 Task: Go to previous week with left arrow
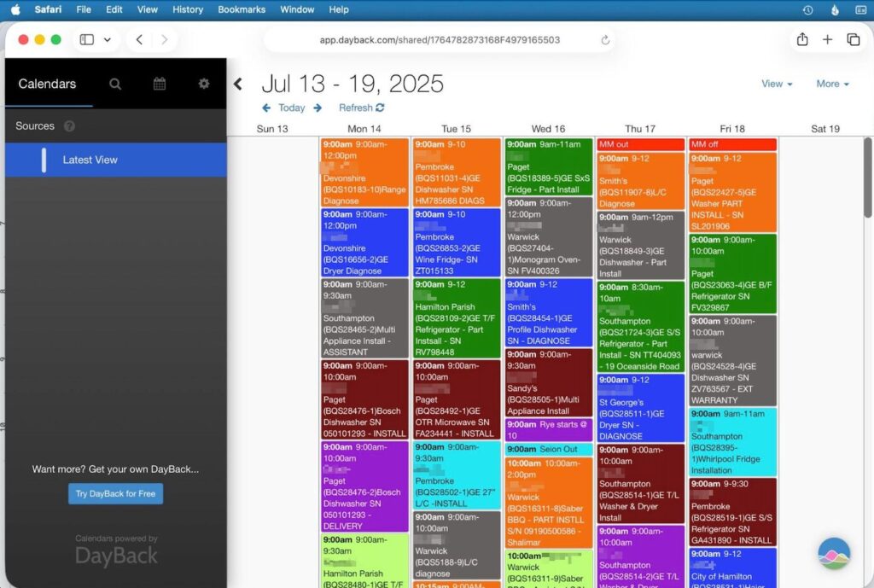pyautogui.click(x=266, y=108)
